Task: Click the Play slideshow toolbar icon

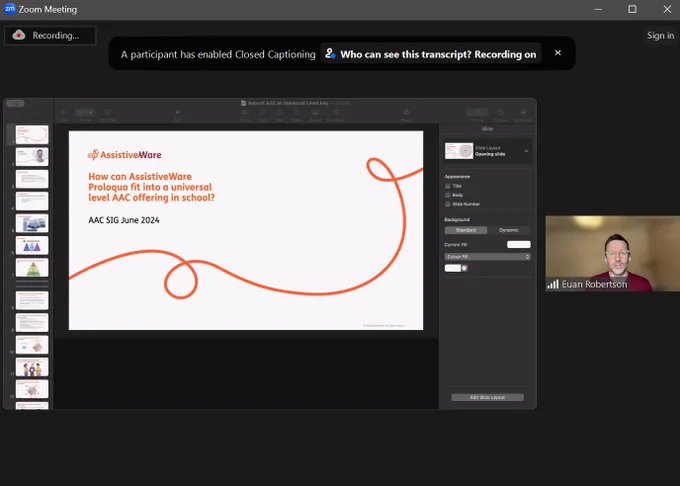Action: point(177,112)
